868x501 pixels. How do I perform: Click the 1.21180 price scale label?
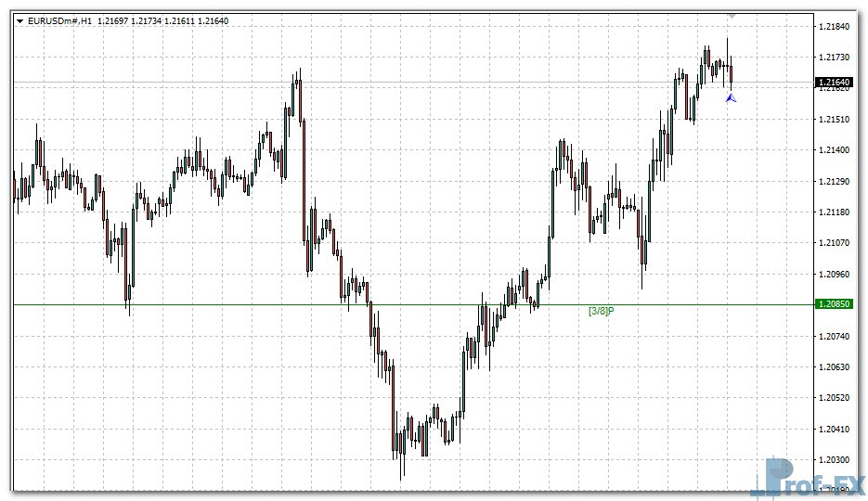tap(835, 212)
